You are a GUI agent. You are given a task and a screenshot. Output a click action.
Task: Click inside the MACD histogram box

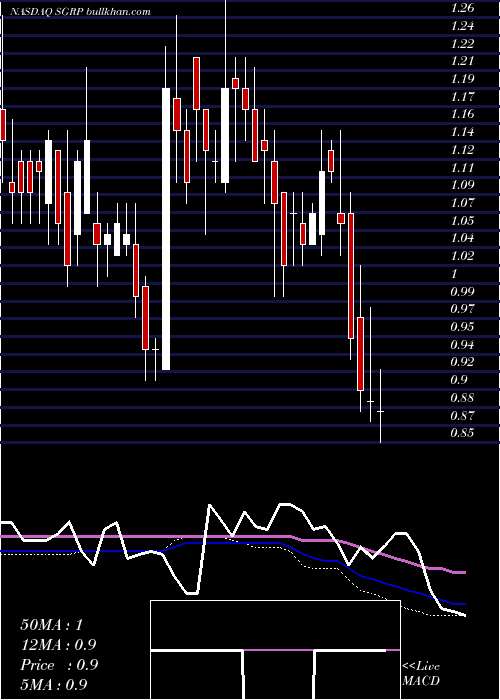275,650
